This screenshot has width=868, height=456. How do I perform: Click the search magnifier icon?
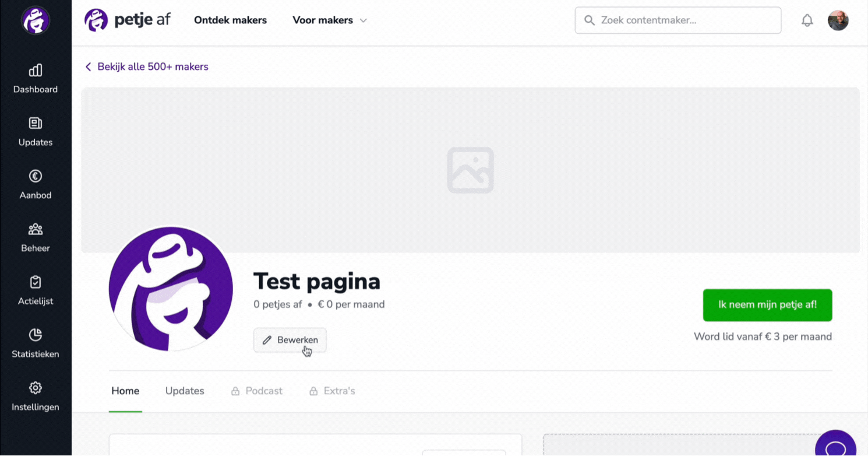point(590,20)
